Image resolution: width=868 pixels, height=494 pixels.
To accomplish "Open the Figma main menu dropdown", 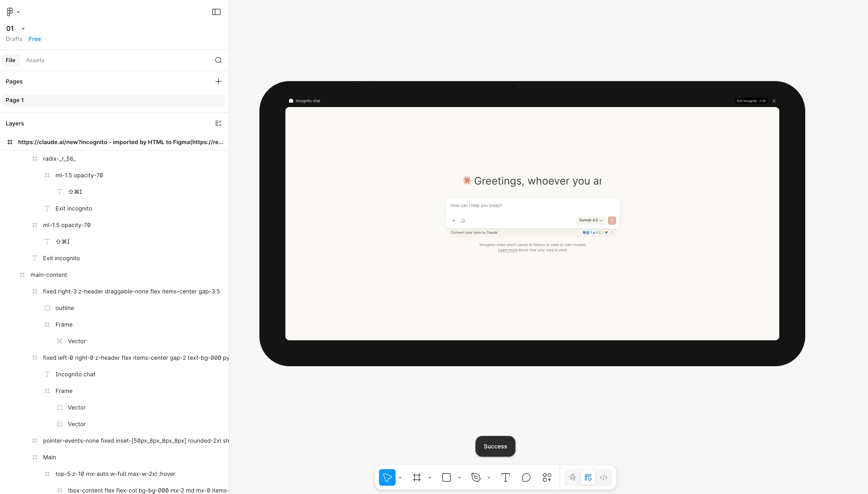I will pos(12,12).
